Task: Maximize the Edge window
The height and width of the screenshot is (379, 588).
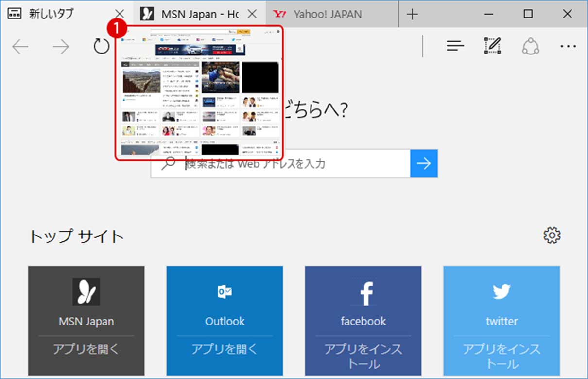Action: [528, 14]
